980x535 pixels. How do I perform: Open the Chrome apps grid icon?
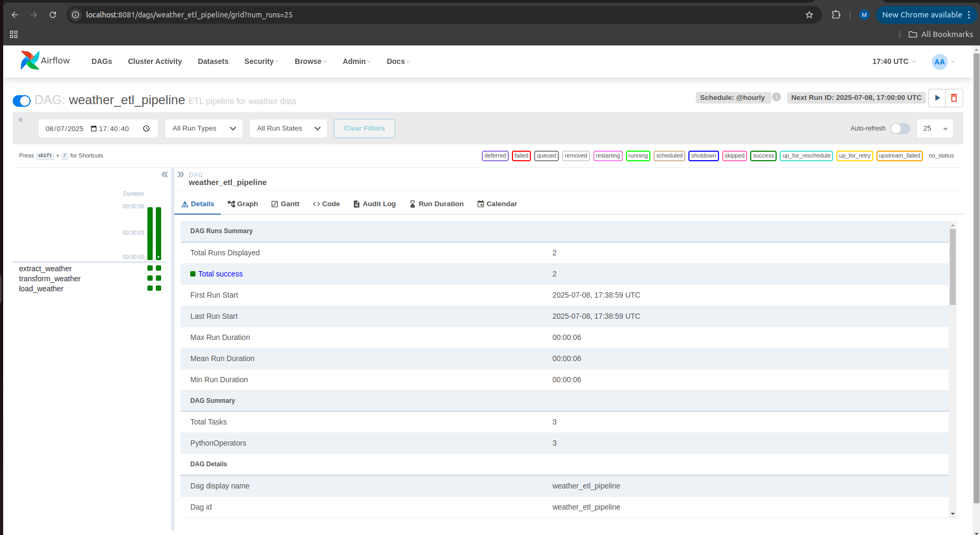point(14,34)
